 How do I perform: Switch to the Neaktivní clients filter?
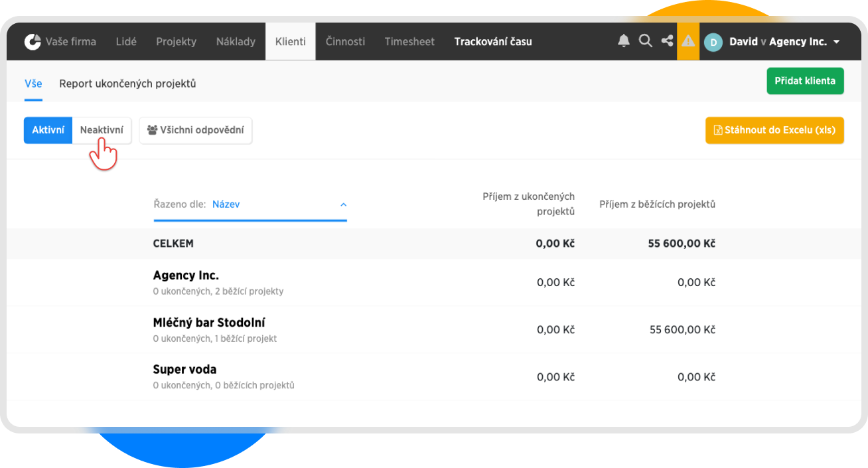coord(102,130)
